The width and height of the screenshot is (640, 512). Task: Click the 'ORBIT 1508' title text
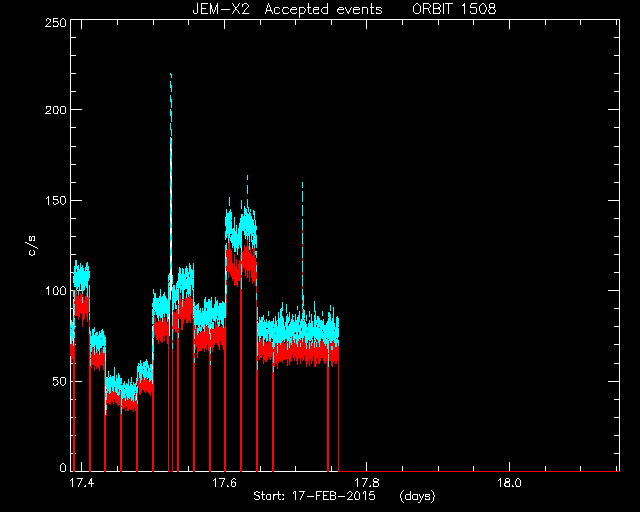coord(454,9)
